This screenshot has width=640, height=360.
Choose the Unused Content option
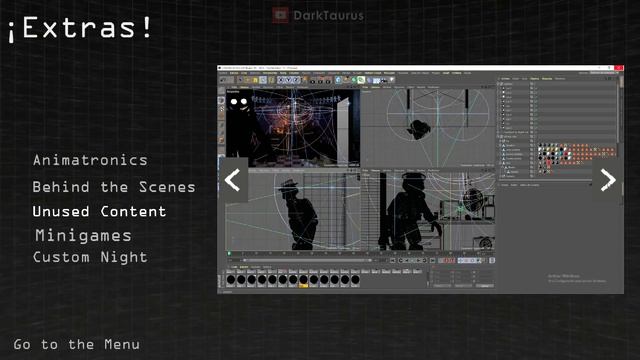[x=99, y=211]
